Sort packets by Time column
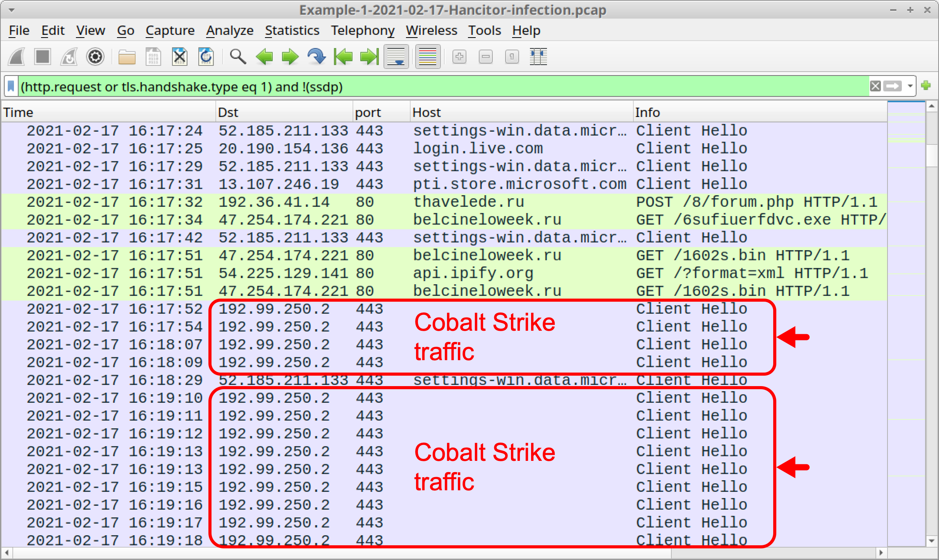The height and width of the screenshot is (560, 939). coord(108,112)
